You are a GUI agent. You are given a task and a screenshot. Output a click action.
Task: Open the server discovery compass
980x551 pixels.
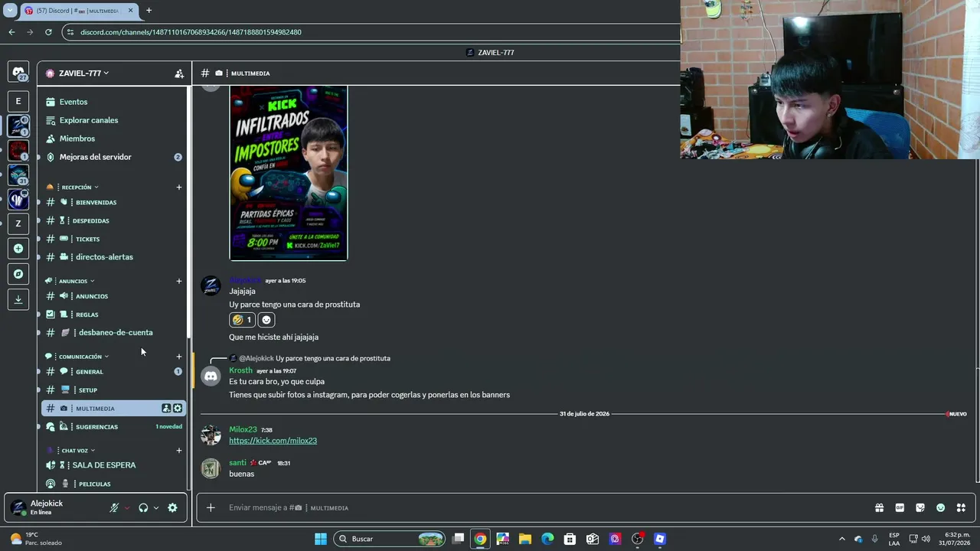[18, 274]
